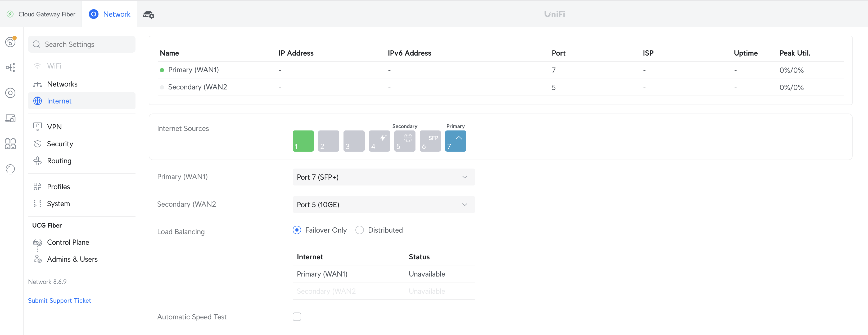Image resolution: width=868 pixels, height=335 pixels.
Task: Select port 3 in Internet Sources
Action: click(354, 141)
